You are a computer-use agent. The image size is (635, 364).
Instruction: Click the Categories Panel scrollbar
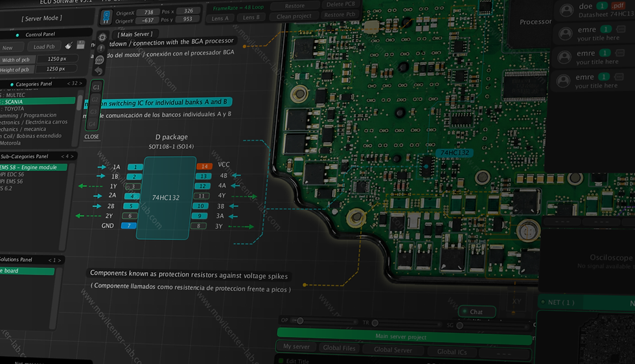(80, 103)
